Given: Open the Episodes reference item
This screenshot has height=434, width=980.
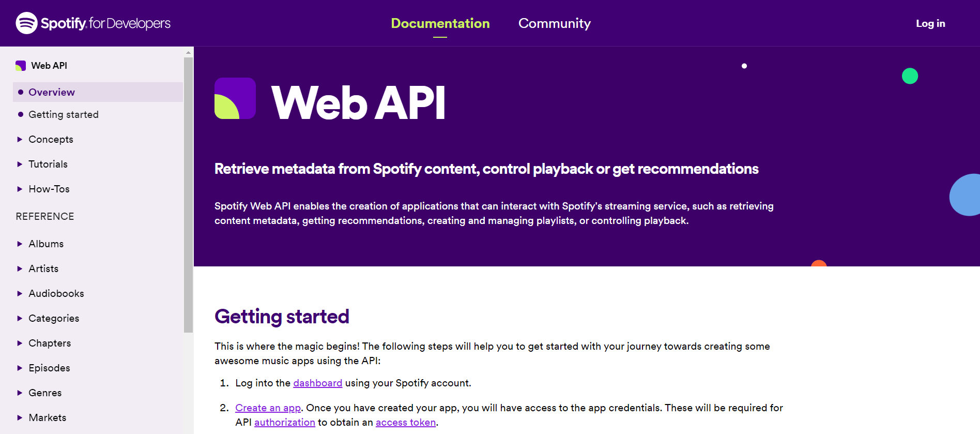Looking at the screenshot, I should click(49, 368).
